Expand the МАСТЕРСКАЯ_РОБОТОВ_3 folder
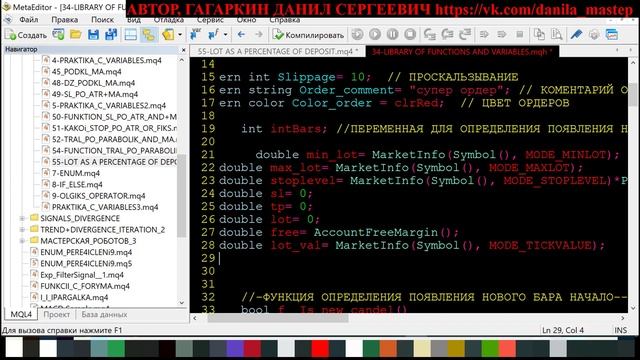The width and height of the screenshot is (640, 360). tap(22, 241)
